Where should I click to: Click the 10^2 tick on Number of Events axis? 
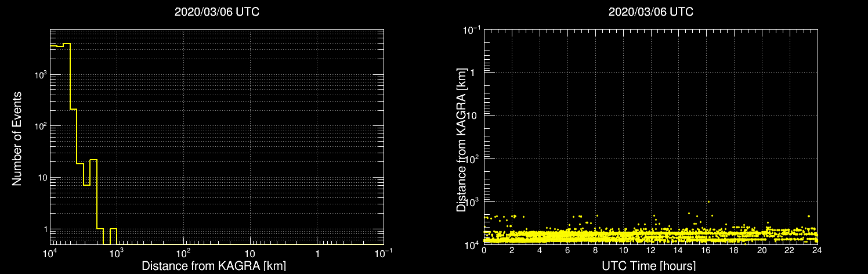pyautogui.click(x=39, y=126)
